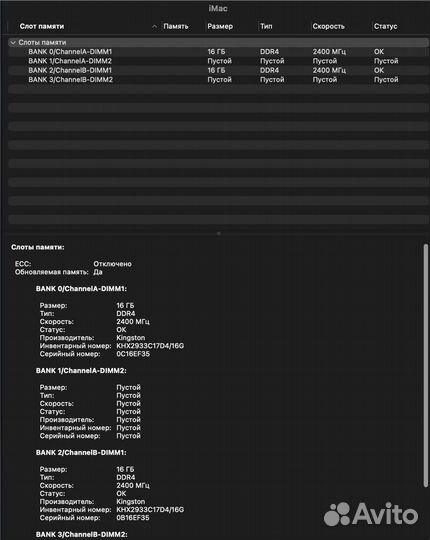This screenshot has height=540, width=430.
Task: Sort by the Статус column header
Action: click(x=386, y=27)
